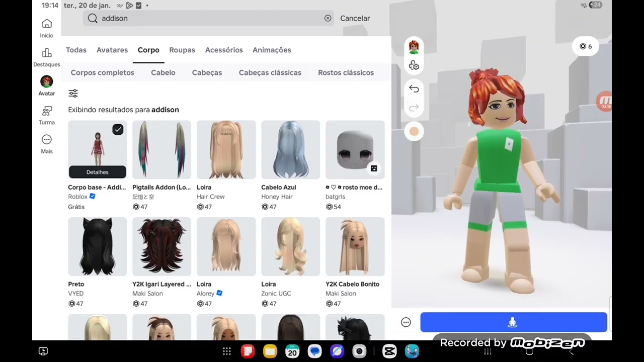Click the search magnifier icon
The image size is (644, 362).
[93, 18]
